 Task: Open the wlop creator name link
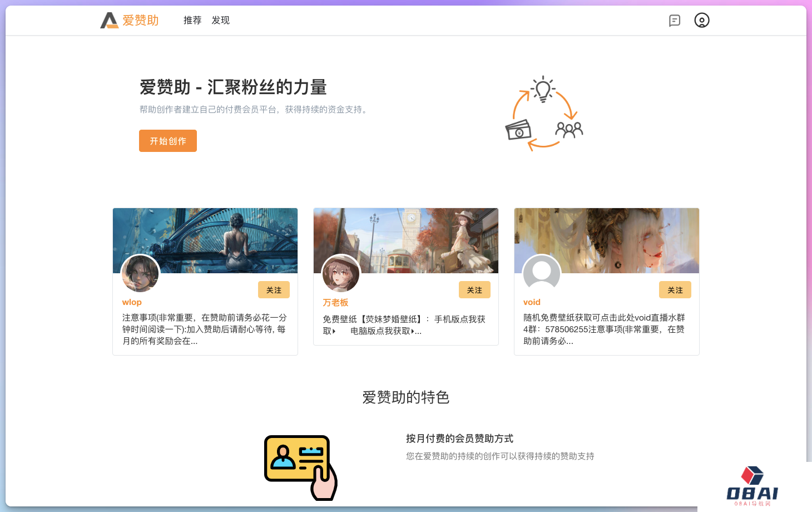(132, 302)
